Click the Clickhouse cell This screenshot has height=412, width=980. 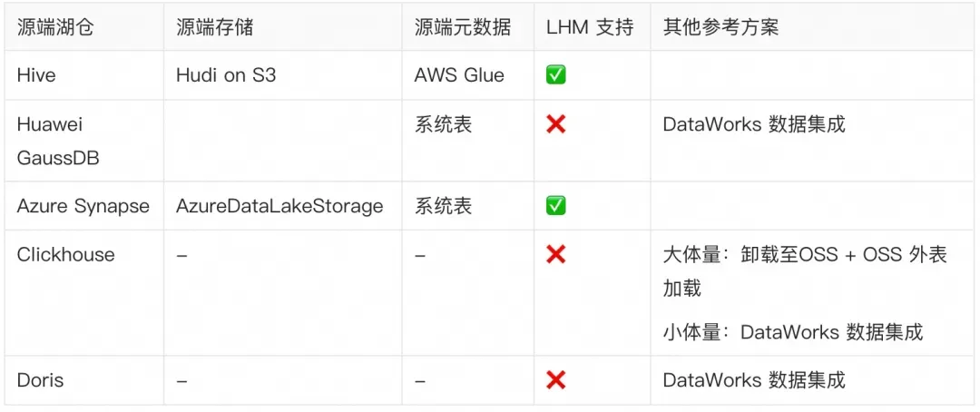[x=65, y=255]
